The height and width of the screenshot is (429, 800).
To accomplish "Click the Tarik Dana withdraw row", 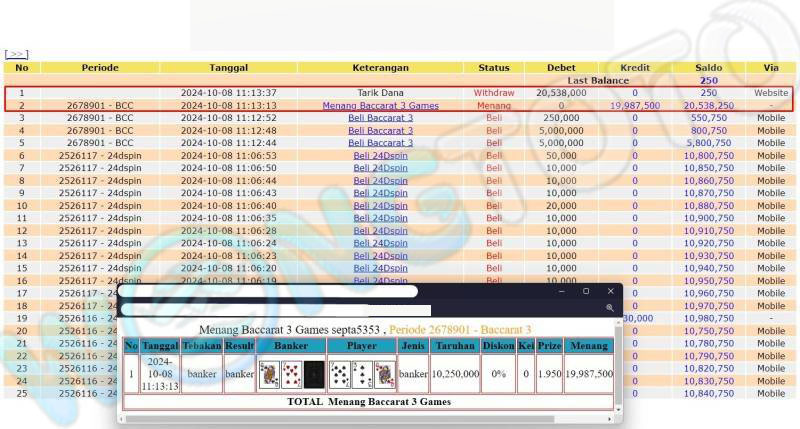I will [x=380, y=93].
